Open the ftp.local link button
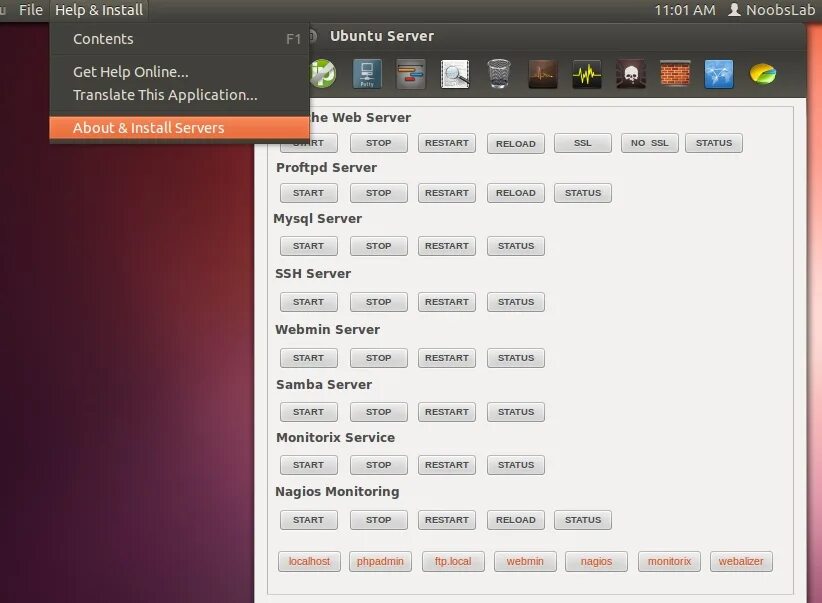822x603 pixels. (453, 562)
